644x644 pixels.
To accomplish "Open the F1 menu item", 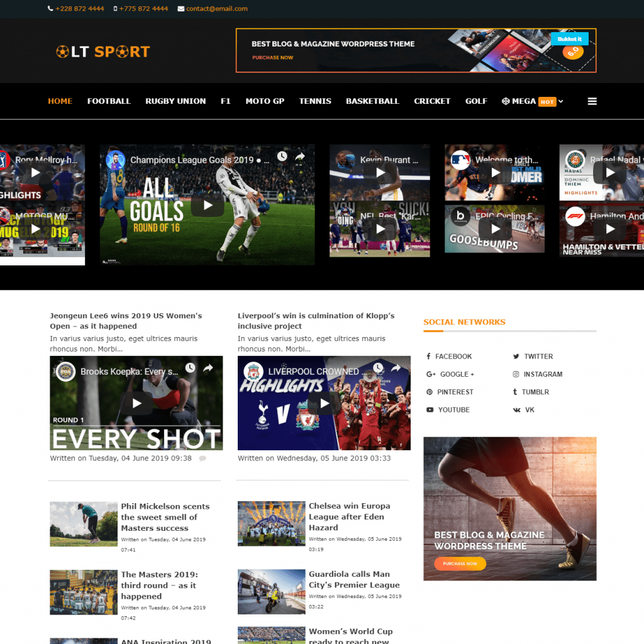I will point(226,101).
